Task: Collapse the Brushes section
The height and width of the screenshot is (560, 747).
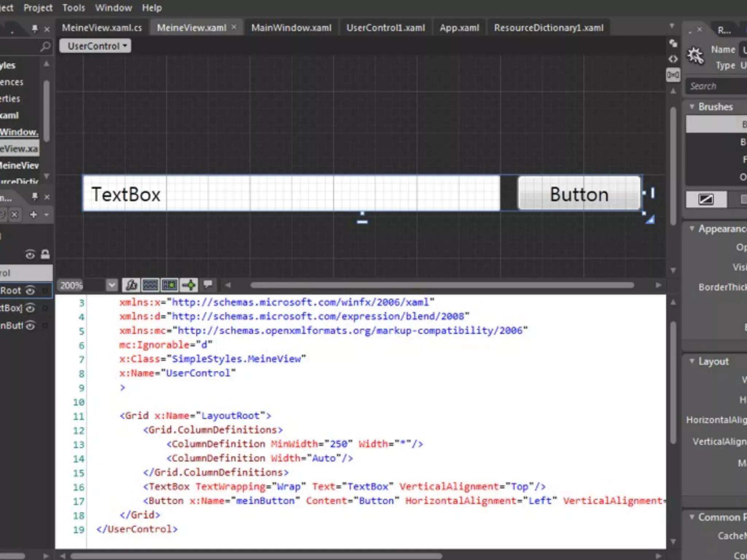Action: pos(692,106)
